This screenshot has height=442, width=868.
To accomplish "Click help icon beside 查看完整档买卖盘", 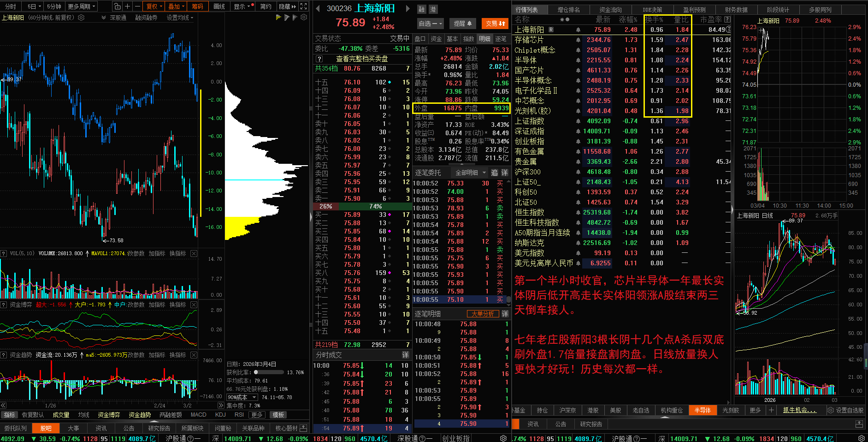I will pos(319,59).
